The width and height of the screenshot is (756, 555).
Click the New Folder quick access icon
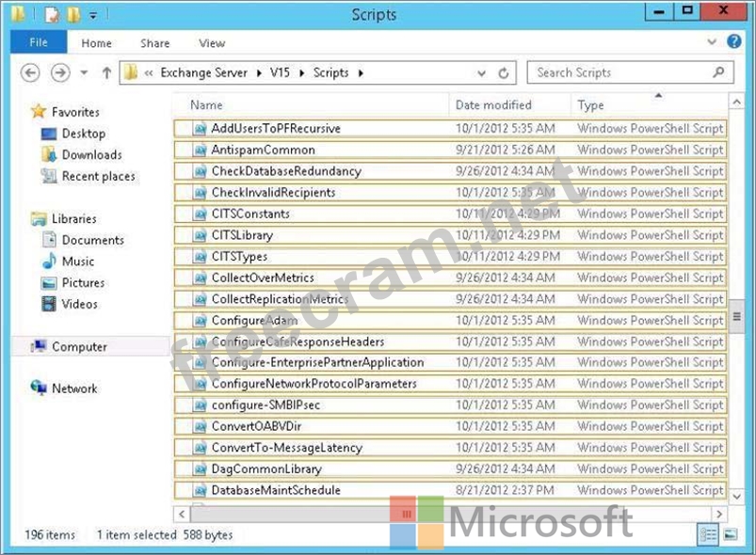point(72,15)
